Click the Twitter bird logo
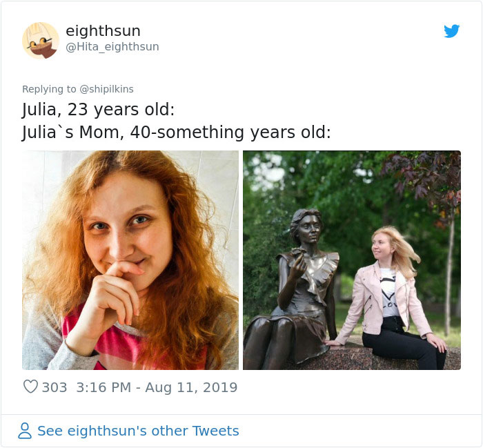The height and width of the screenshot is (448, 483). pos(451,31)
